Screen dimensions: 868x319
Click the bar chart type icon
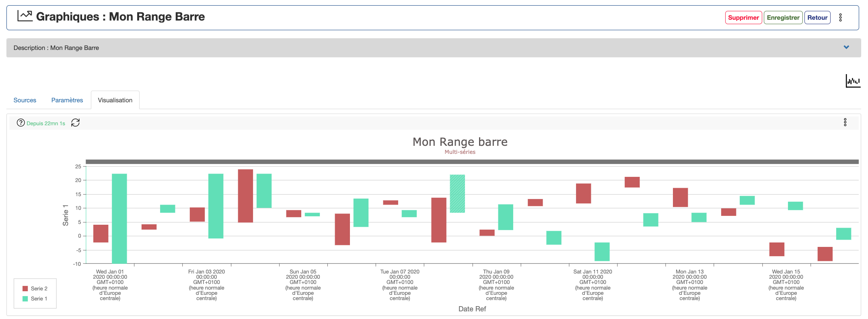[x=852, y=81]
